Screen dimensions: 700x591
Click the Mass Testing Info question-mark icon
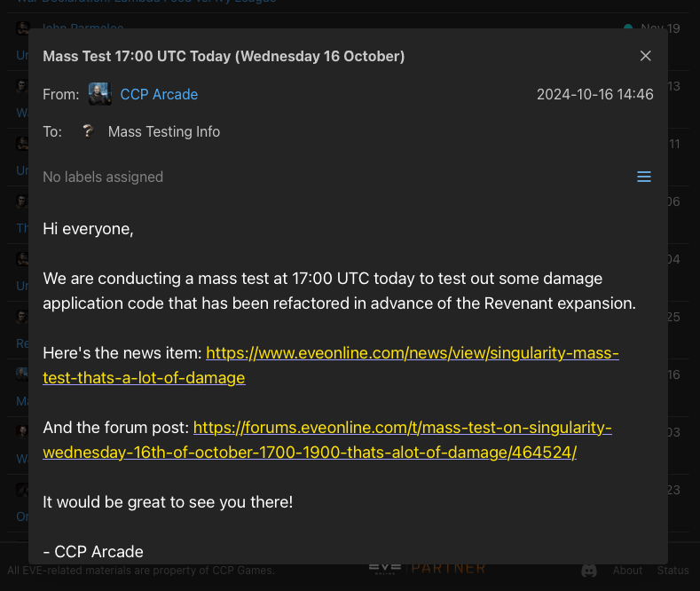88,131
